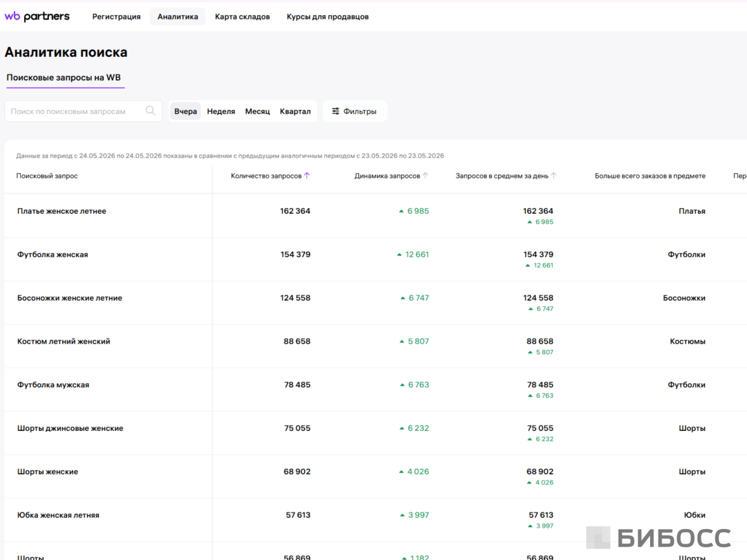Focus the Поиск по поисковым запросам field

tap(84, 111)
